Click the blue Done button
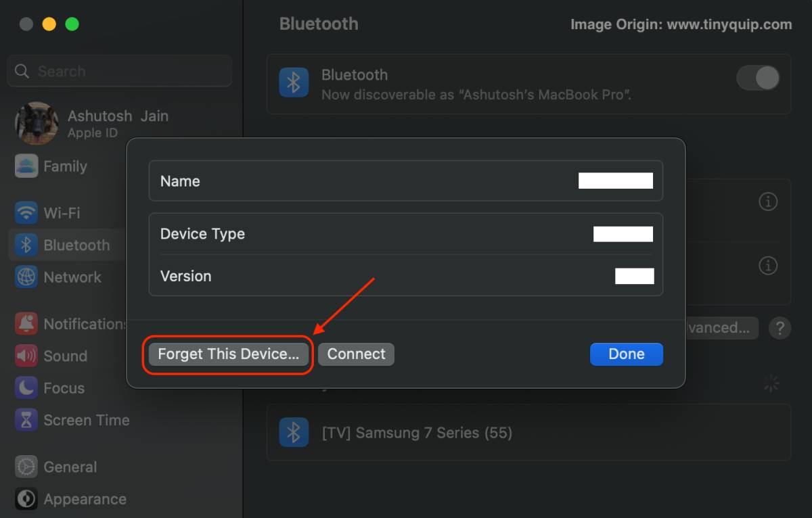The width and height of the screenshot is (812, 518). tap(626, 354)
